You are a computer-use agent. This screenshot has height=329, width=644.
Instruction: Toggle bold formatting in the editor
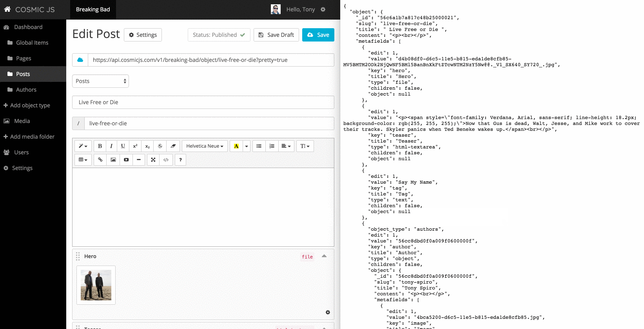pos(100,146)
